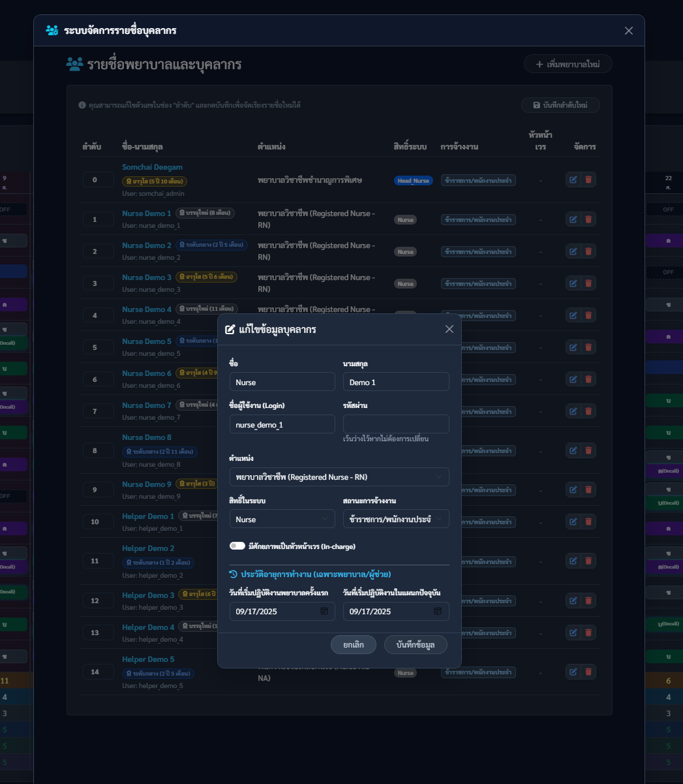Edit Nurse Demo 6 record
683x784 pixels.
573,379
